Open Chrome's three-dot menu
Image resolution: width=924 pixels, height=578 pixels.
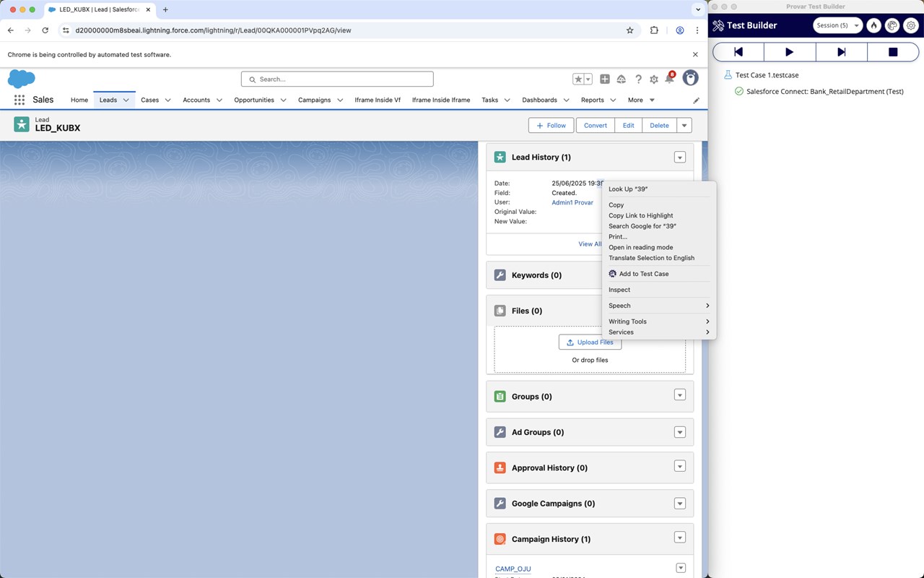[697, 30]
